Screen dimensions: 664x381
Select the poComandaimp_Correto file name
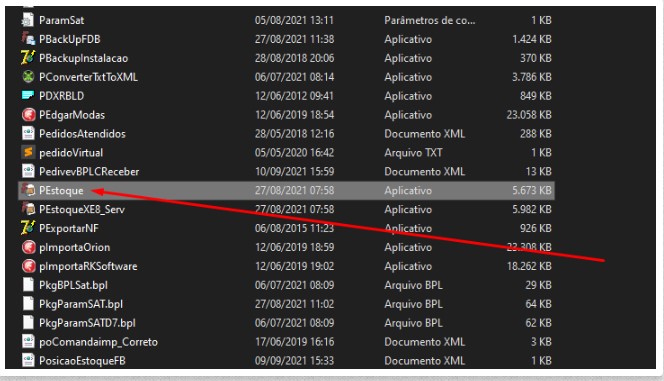98,342
